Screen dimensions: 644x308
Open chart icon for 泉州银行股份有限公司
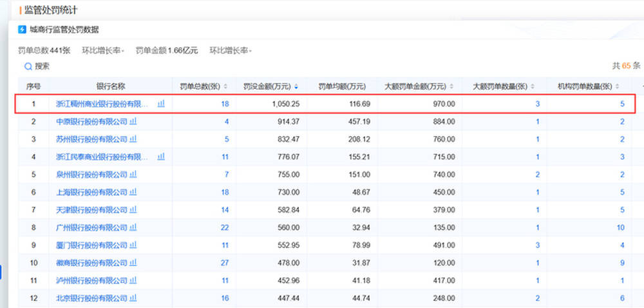133,175
